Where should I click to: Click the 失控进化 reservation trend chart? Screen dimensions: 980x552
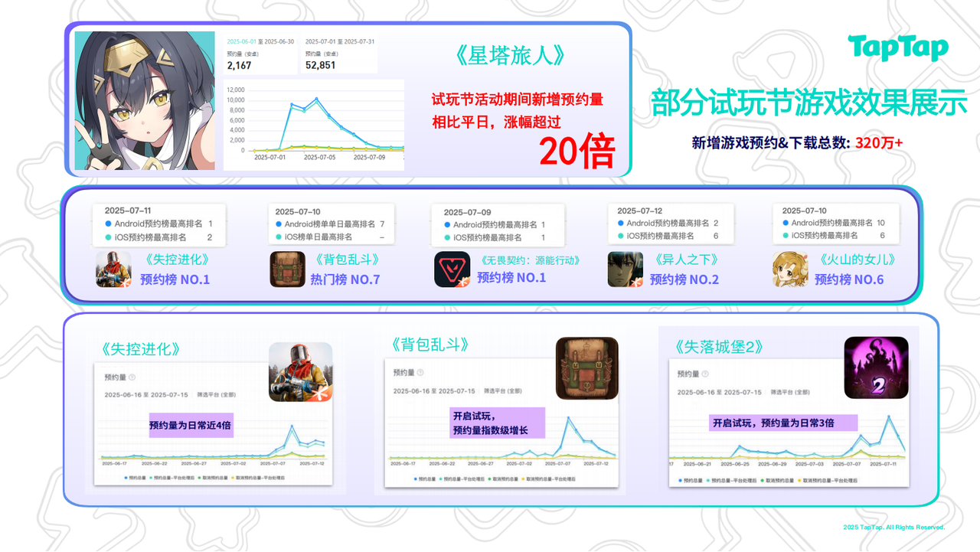point(214,442)
